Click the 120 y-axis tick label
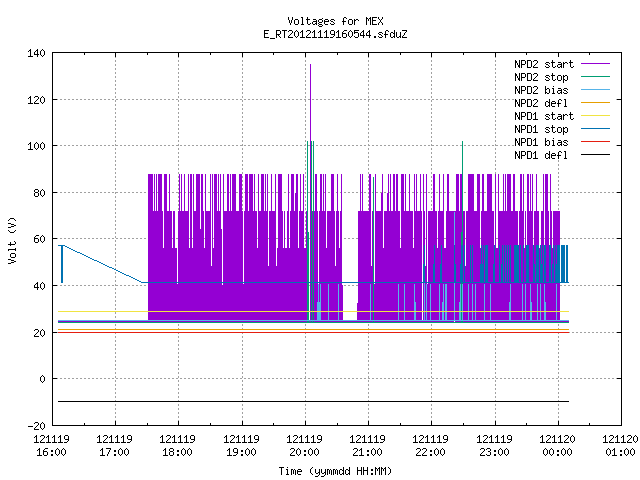Screen dimensions: 640x480 [36, 100]
